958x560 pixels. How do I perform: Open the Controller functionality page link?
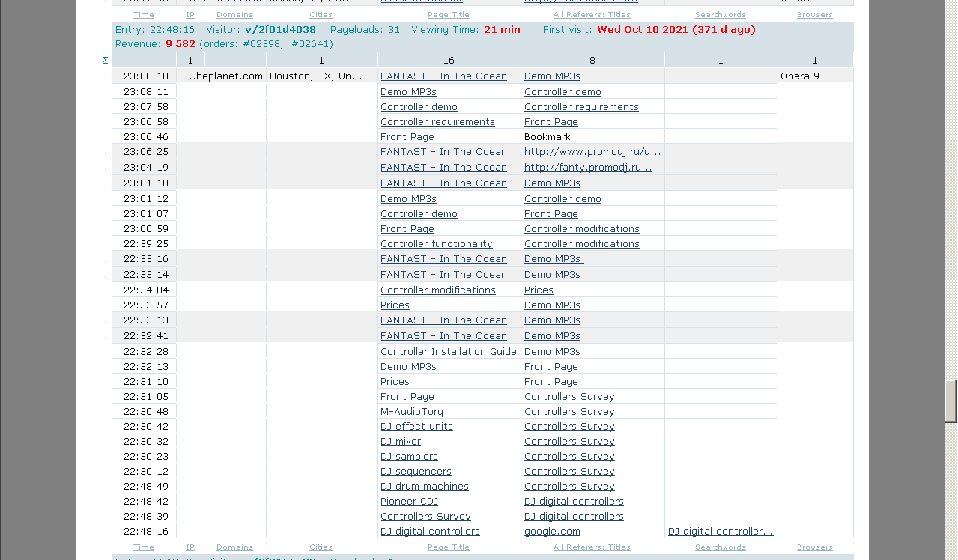click(436, 244)
